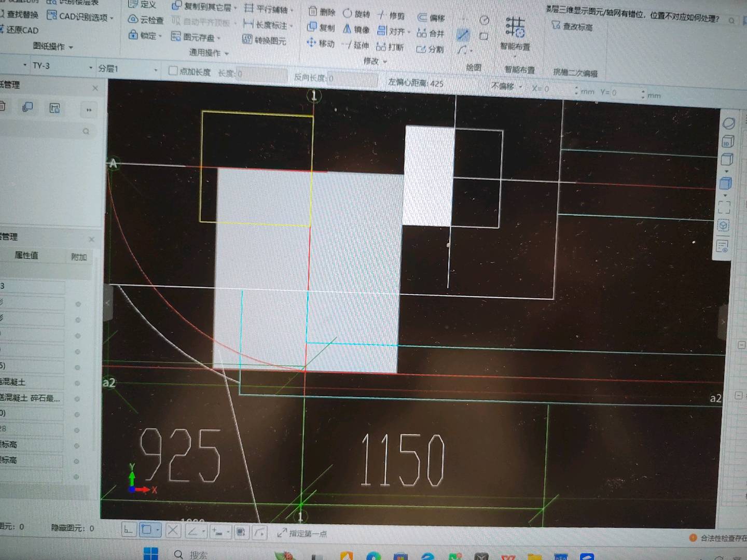The height and width of the screenshot is (560, 747).
Task: Select the point/circle draw tool
Action: tap(484, 20)
